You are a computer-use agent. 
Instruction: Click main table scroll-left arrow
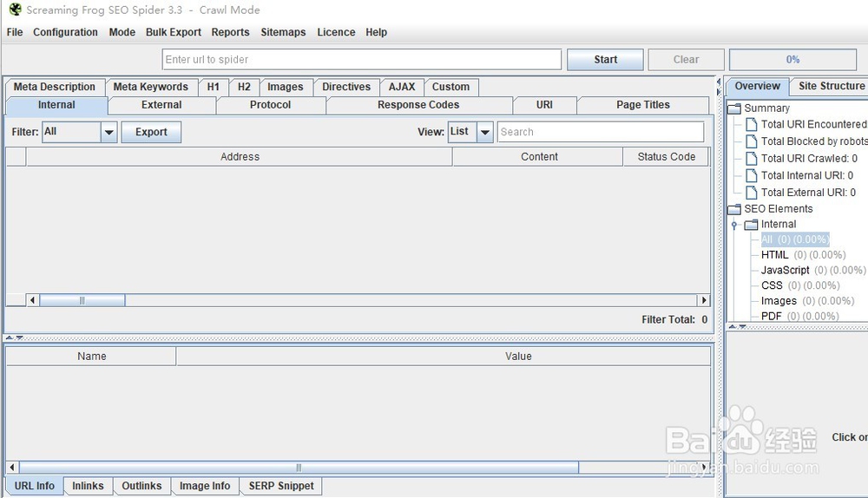(x=32, y=300)
